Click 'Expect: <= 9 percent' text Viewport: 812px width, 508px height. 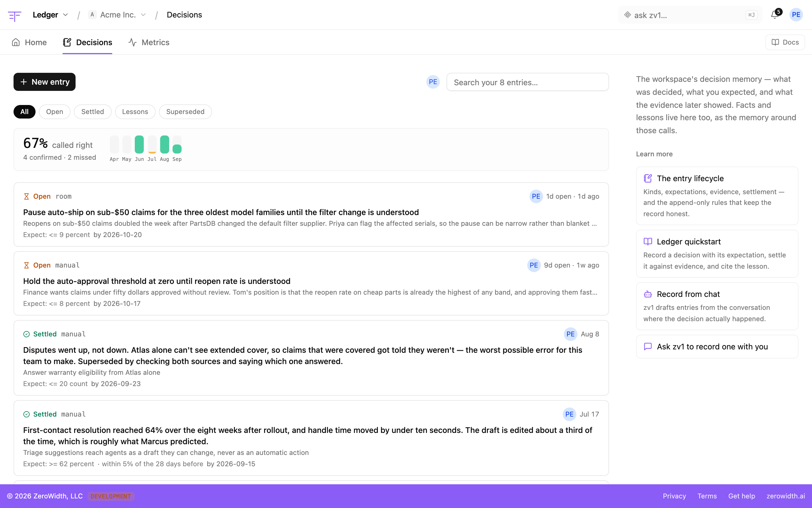coord(57,235)
